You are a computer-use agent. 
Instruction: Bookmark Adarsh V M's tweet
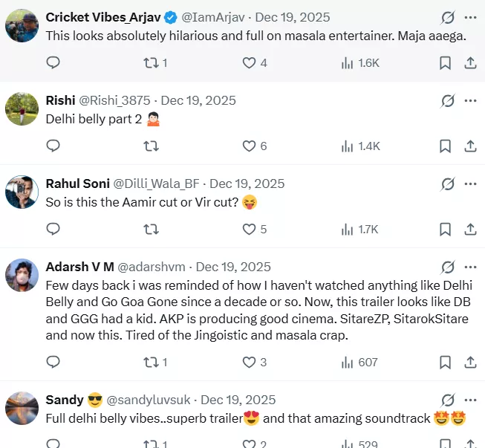[x=445, y=363]
